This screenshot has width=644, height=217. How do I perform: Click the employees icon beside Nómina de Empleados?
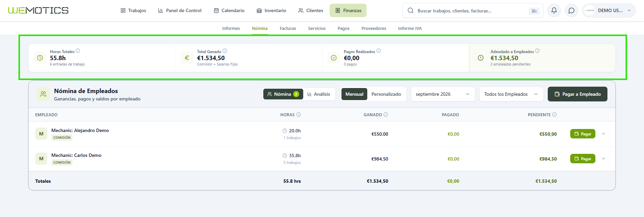(43, 94)
